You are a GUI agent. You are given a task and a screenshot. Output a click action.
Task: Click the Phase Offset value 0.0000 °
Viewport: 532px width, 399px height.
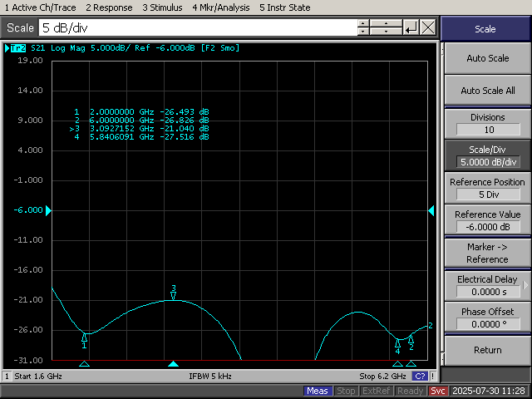click(488, 324)
